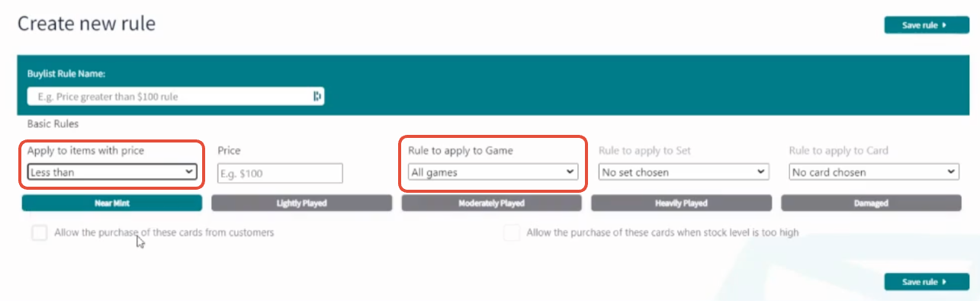Click the bottom Save rule button
Screen dimensions: 980x301
click(925, 282)
